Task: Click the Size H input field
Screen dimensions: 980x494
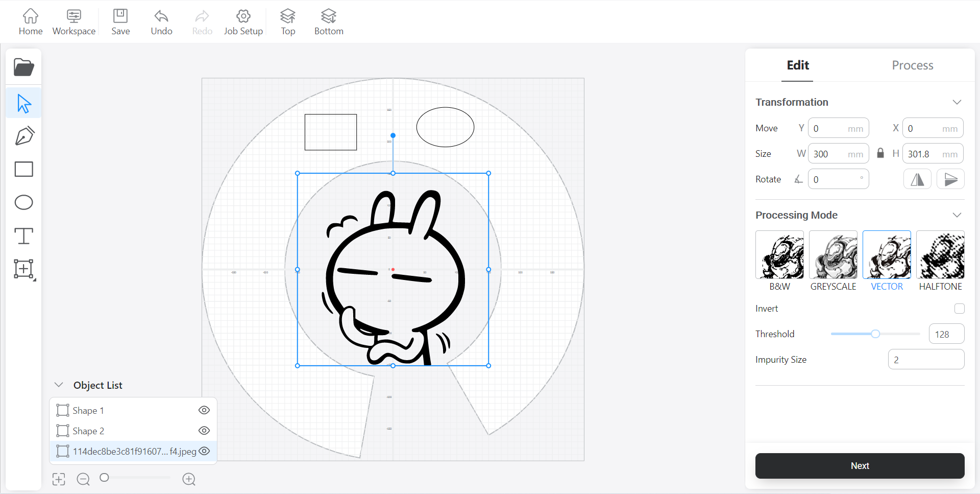Action: pyautogui.click(x=933, y=154)
